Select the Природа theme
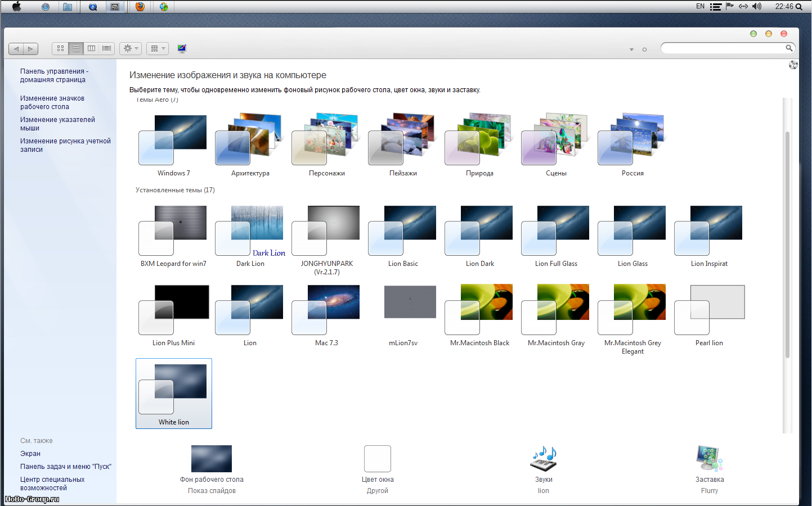The width and height of the screenshot is (812, 506). click(x=479, y=145)
